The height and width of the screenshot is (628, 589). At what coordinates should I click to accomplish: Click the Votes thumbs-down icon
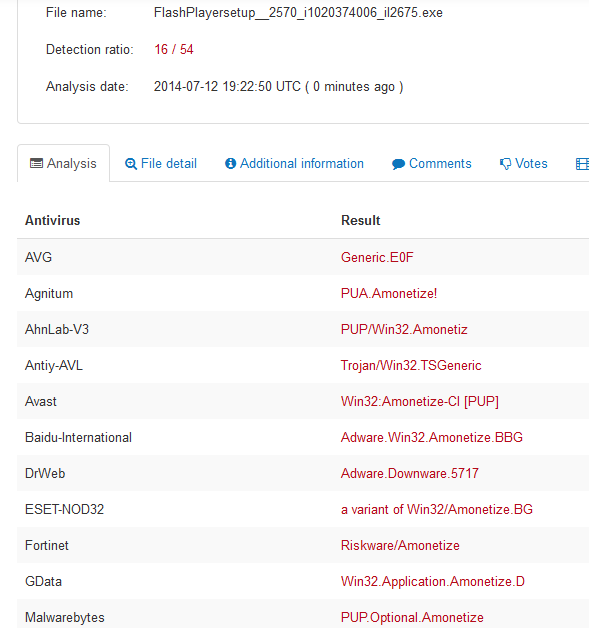(505, 164)
